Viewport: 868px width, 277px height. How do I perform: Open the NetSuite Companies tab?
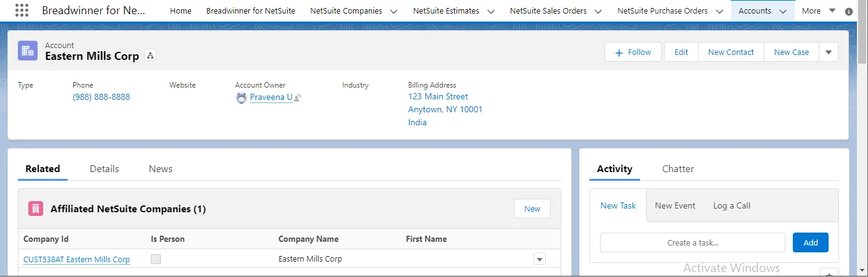[x=346, y=10]
